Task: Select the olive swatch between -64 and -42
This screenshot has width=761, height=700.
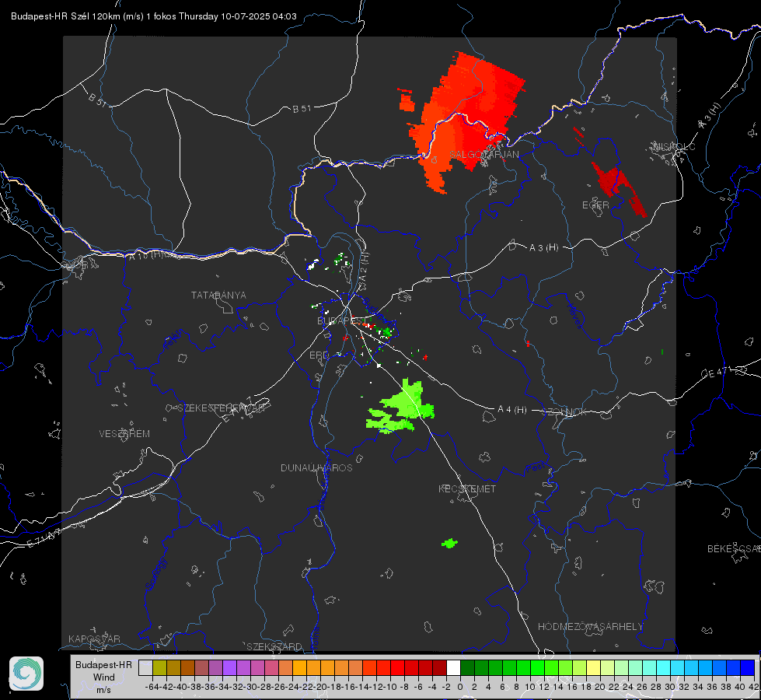Action: 159,668
